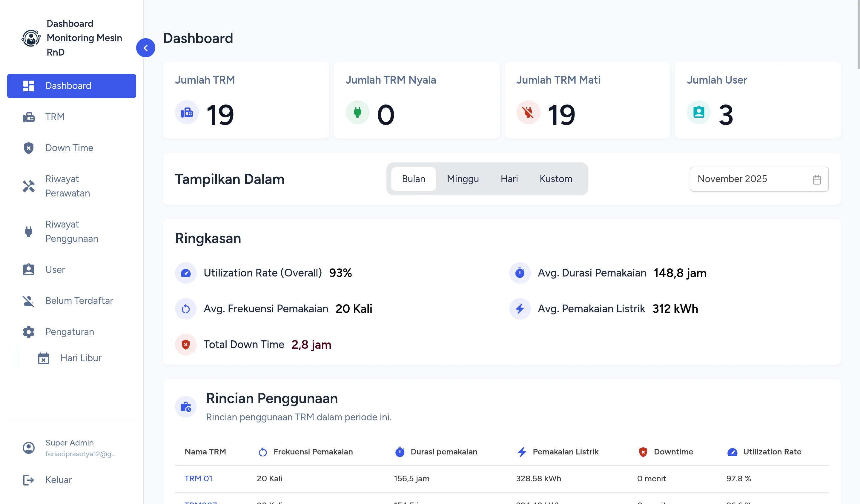This screenshot has height=504, width=860.
Task: Go to Down Time page
Action: (x=71, y=148)
